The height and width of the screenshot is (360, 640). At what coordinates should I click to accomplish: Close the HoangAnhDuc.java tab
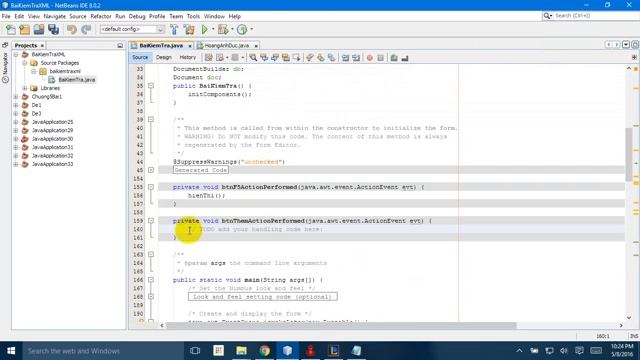point(256,46)
